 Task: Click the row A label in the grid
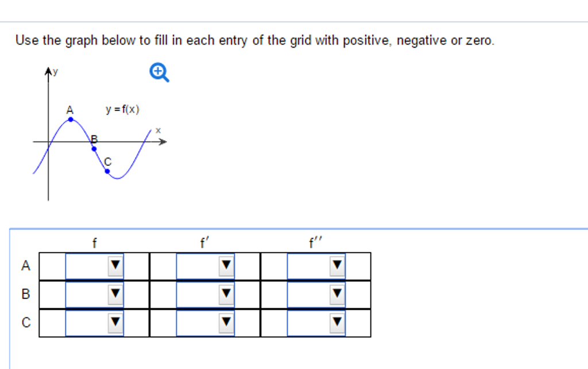pyautogui.click(x=25, y=266)
